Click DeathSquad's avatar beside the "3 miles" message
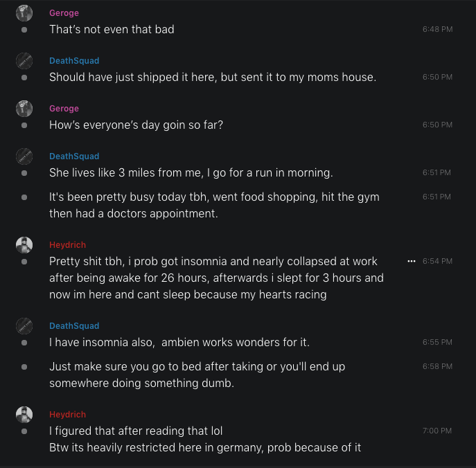 [24, 156]
